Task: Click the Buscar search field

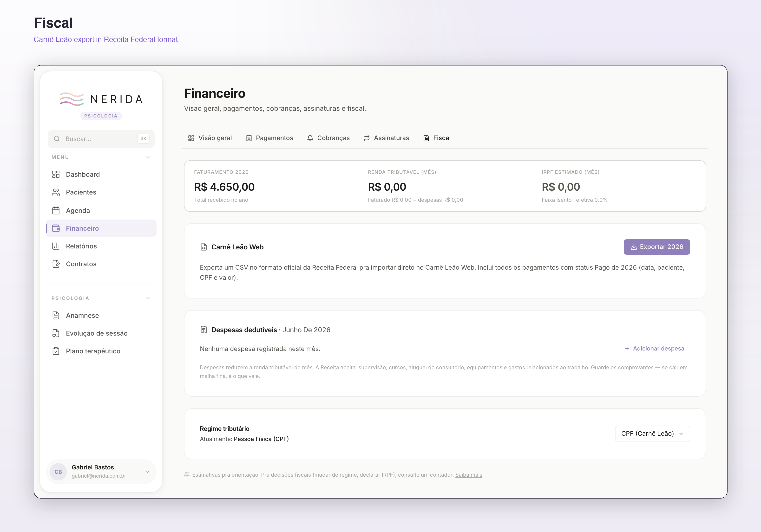Action: click(x=101, y=139)
